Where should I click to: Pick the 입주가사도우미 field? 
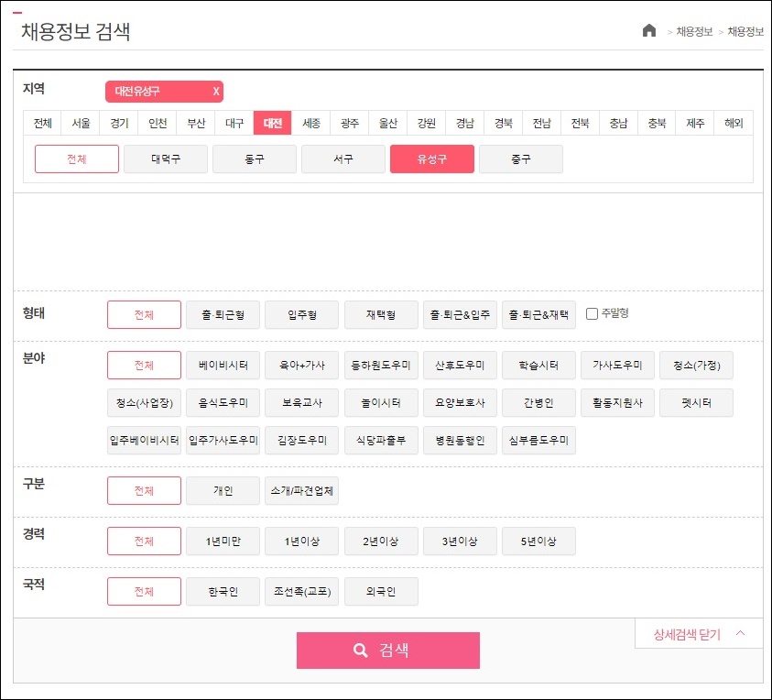223,441
